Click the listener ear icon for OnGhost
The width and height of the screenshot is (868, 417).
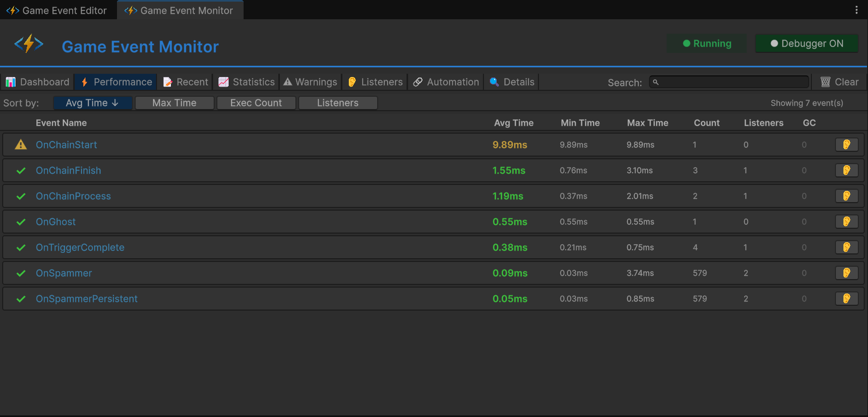[x=847, y=222]
